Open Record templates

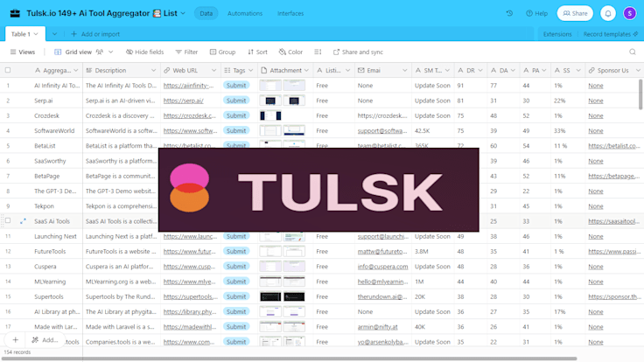click(611, 34)
